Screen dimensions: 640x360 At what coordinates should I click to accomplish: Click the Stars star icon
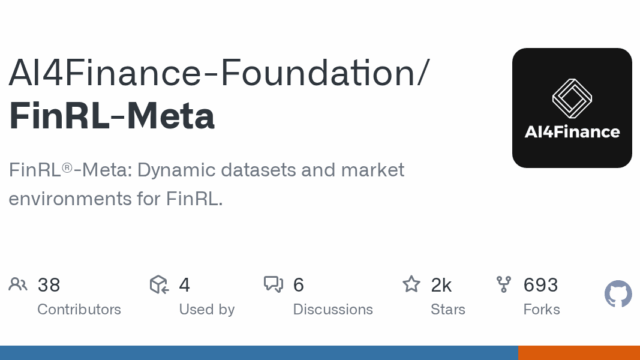point(411,284)
